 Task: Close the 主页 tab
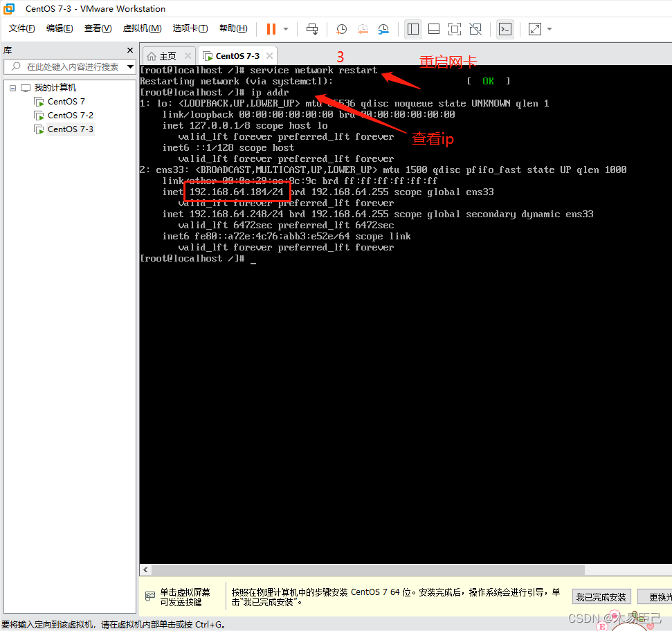[188, 55]
